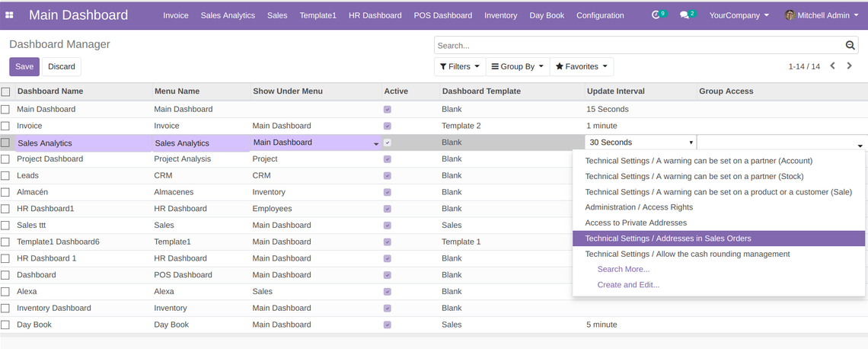Toggle Active checkbox for Sales Analytics
This screenshot has width=868, height=349.
tap(388, 142)
